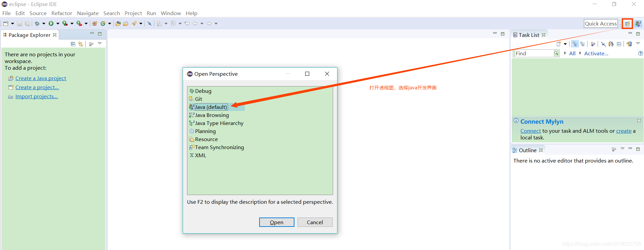Image resolution: width=644 pixels, height=250 pixels.
Task: Click the New wizard toolbar icon
Action: click(6, 23)
